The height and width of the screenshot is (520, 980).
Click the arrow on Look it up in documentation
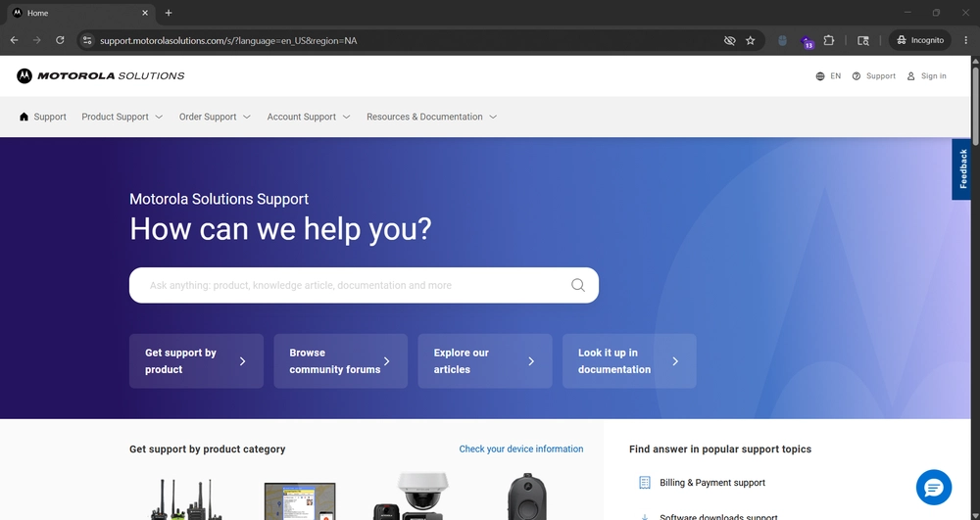click(675, 360)
